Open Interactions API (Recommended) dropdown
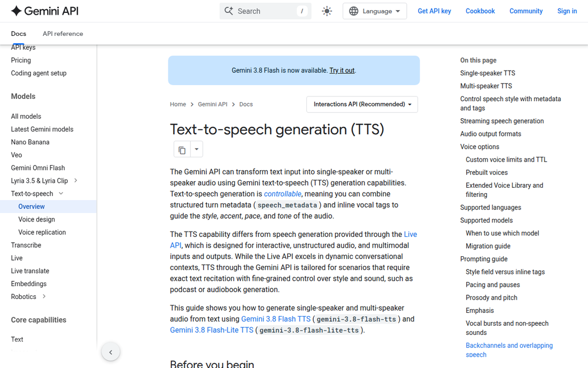Screen dimensions: 588x368 click(362, 104)
